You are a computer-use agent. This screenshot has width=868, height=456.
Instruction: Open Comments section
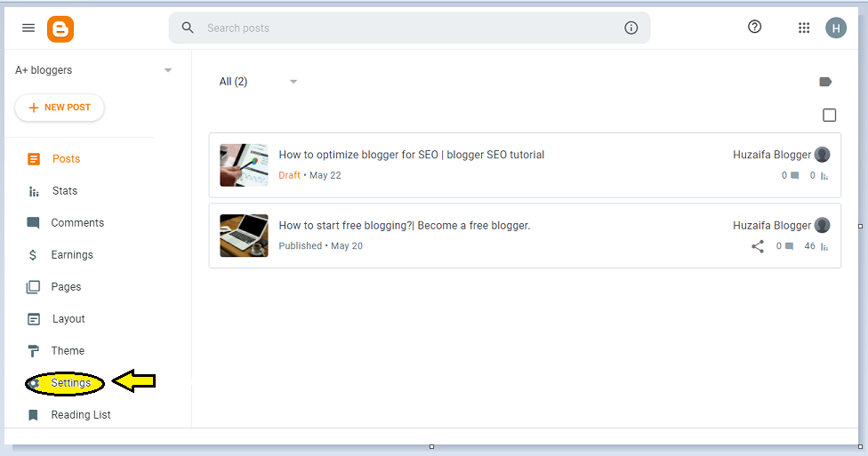click(77, 222)
